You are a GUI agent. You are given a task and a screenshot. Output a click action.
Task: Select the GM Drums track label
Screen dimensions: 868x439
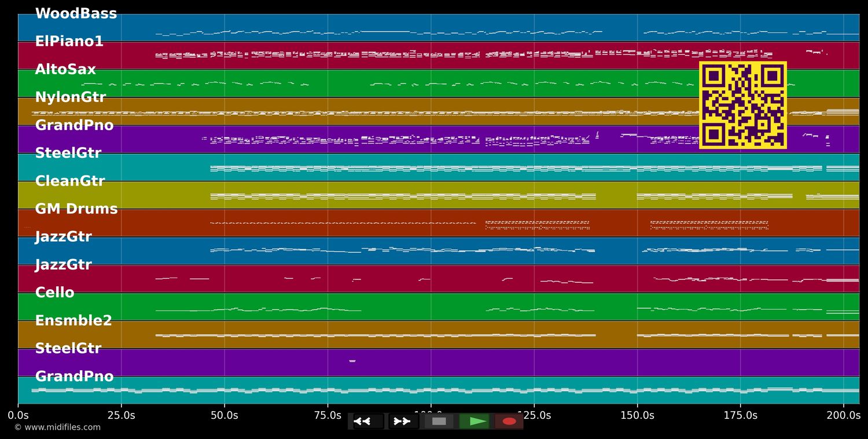pos(76,209)
